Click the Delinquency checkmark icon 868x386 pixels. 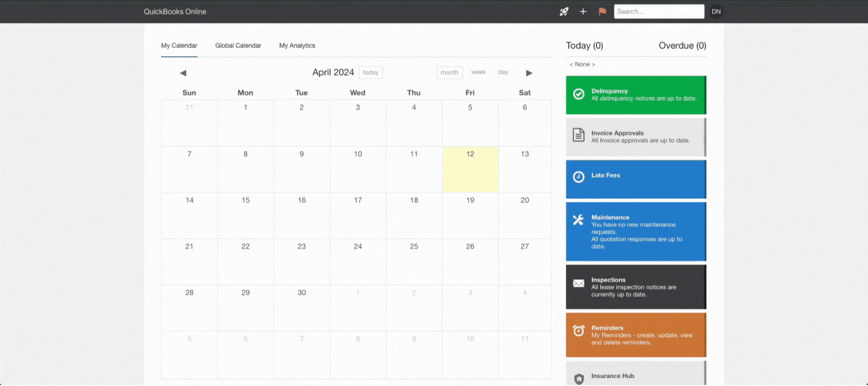tap(578, 94)
